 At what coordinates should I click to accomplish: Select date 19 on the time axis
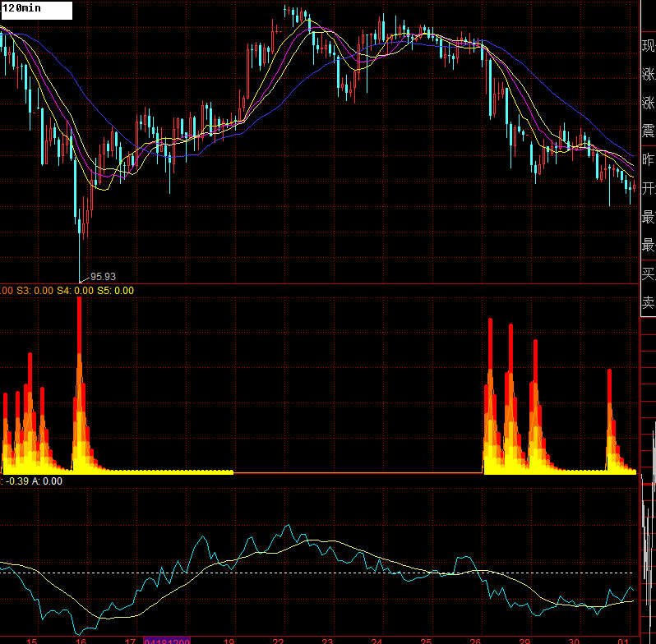[x=229, y=640]
